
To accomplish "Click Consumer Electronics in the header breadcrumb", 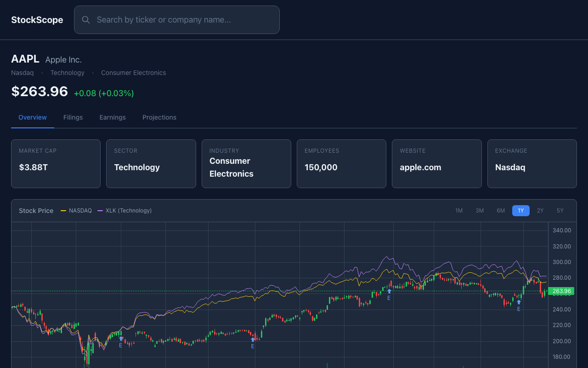I will coord(133,73).
